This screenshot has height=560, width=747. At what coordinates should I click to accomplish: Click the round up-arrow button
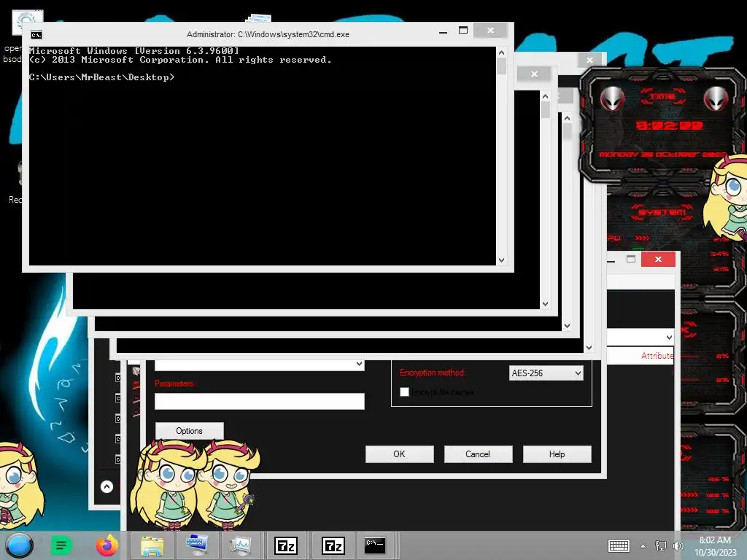pyautogui.click(x=107, y=486)
